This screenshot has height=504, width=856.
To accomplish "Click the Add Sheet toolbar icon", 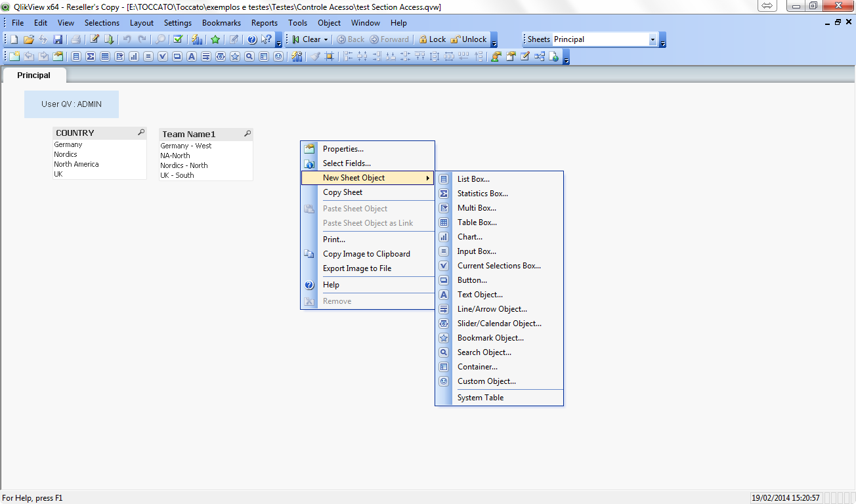I will [x=13, y=56].
